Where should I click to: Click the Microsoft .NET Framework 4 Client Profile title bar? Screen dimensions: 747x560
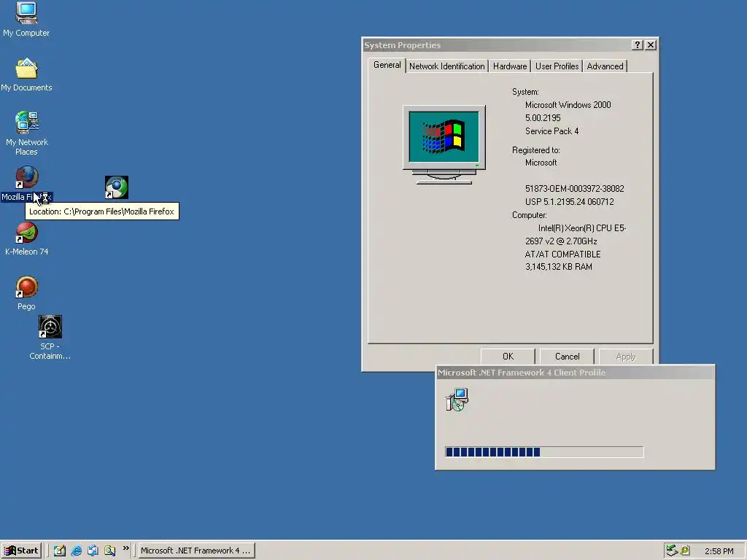click(x=575, y=373)
